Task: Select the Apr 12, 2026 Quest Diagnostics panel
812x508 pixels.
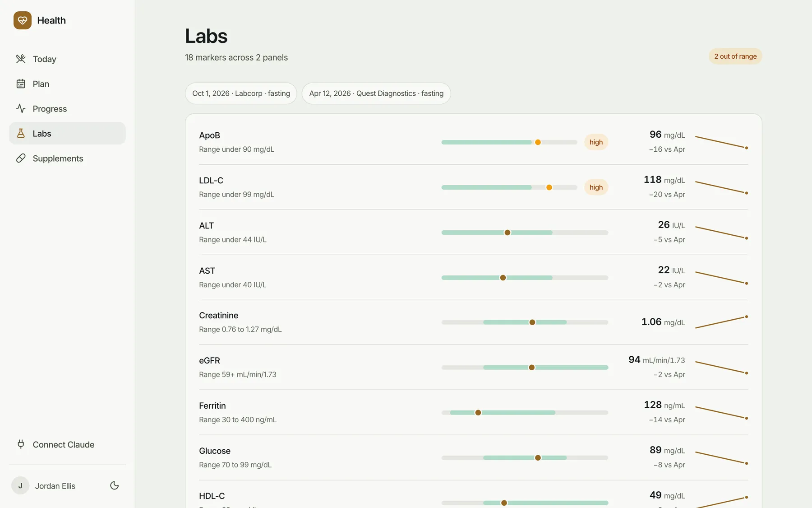Action: pos(376,93)
